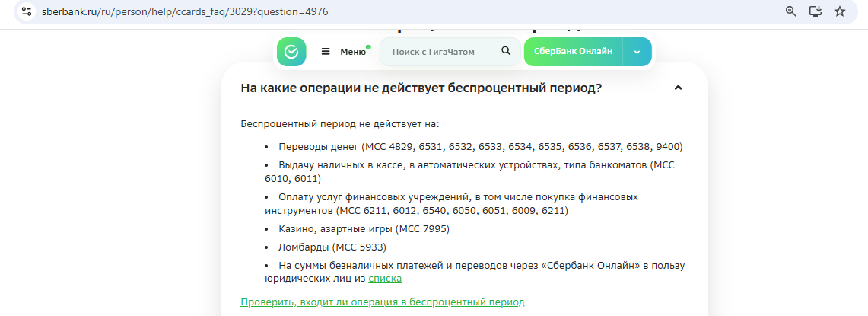Screen dimensions: 868x316
Task: Expand the dropdown arrow next to СберБанк Онлайн
Action: point(637,52)
